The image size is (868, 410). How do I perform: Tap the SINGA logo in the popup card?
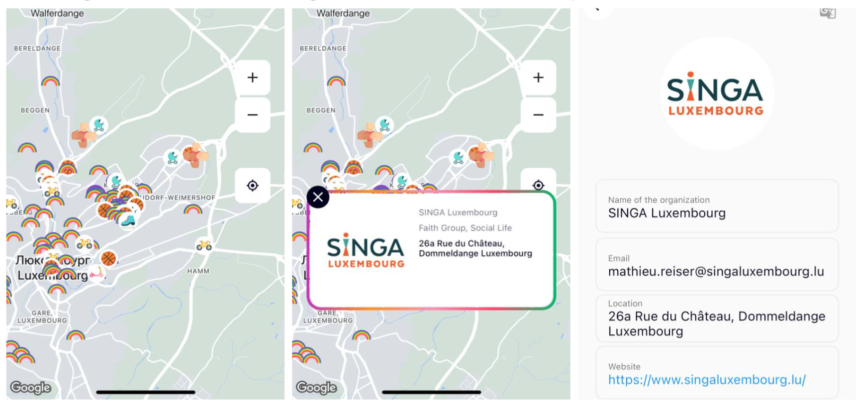point(365,250)
